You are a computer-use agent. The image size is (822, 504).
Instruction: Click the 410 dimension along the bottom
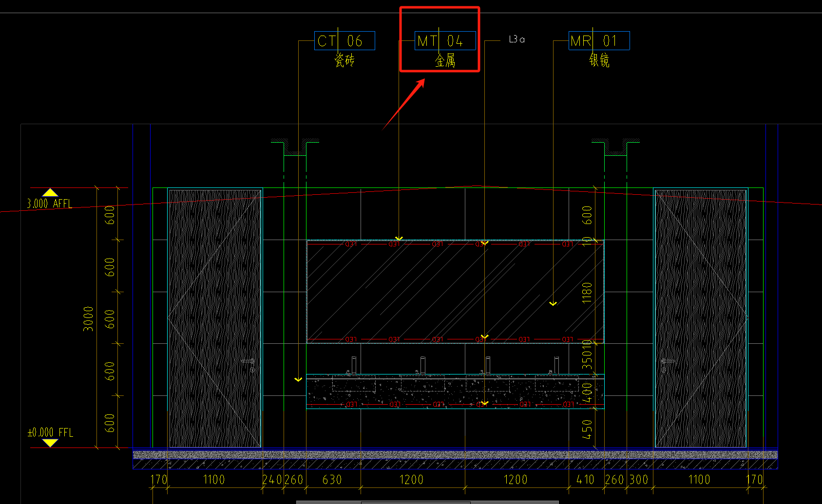pyautogui.click(x=585, y=480)
